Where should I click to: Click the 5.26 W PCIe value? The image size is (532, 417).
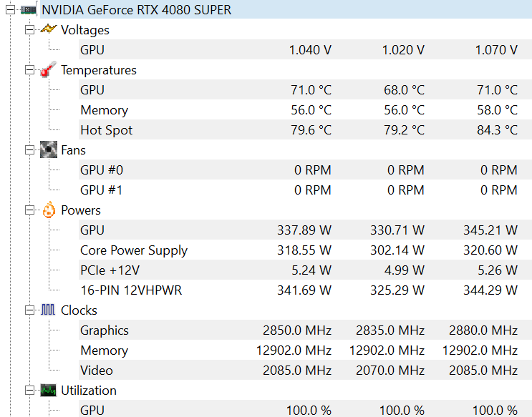click(x=498, y=270)
